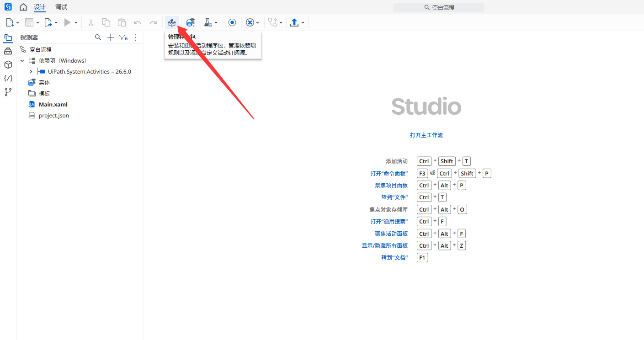This screenshot has height=340, width=644.
Task: Open the Publish dropdown arrow
Action: [303, 22]
